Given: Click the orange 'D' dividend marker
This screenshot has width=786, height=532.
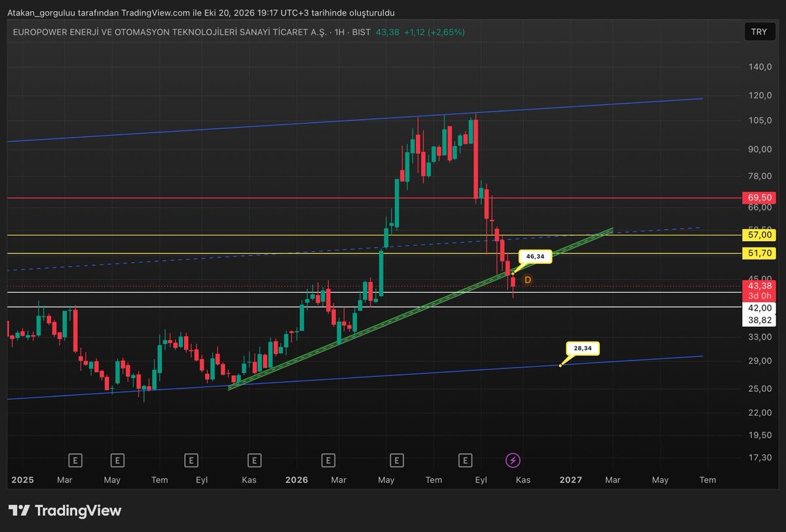Looking at the screenshot, I should tap(527, 280).
